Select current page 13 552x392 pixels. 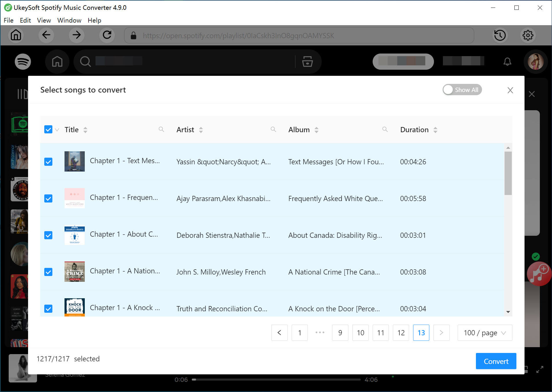coord(421,333)
